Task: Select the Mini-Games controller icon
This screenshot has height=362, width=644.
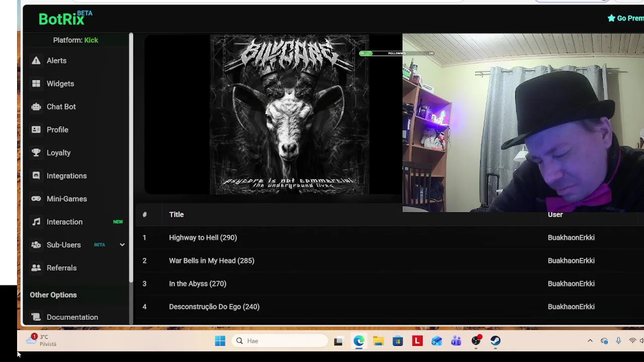Action: 36,199
